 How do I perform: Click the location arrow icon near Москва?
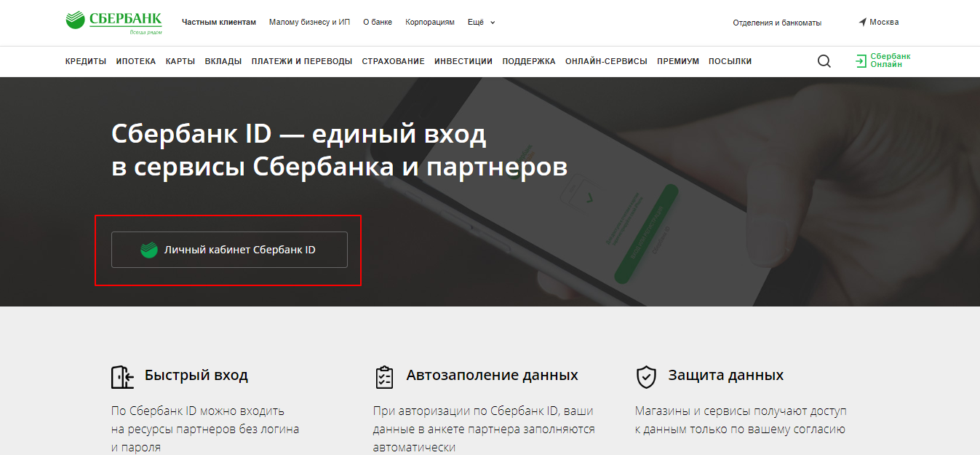pyautogui.click(x=863, y=22)
